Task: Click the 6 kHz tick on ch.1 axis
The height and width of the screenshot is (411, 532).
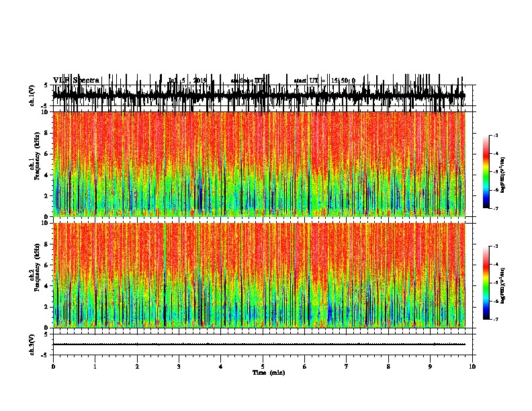Action: (46, 154)
